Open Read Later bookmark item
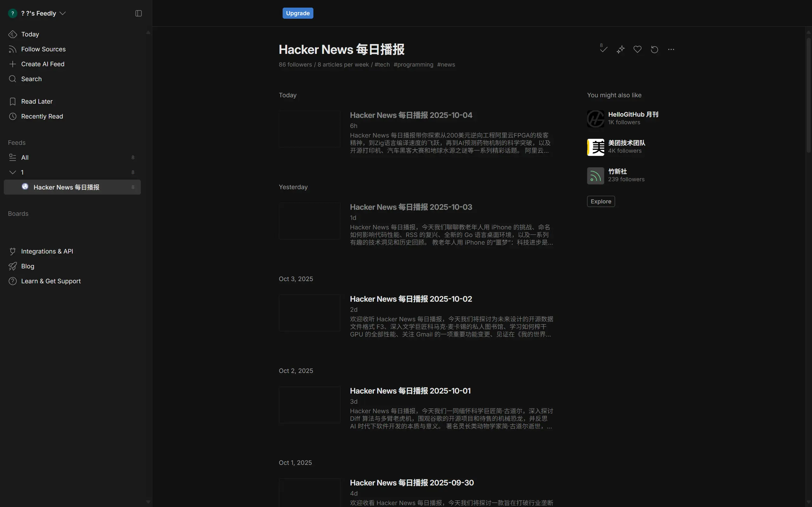812x507 pixels. pos(36,101)
